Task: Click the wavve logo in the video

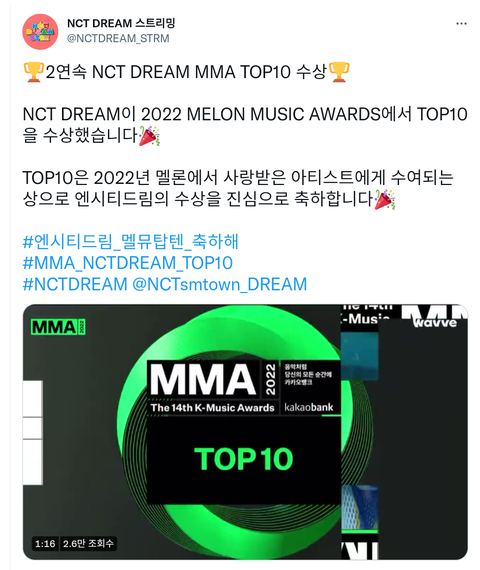Action: pyautogui.click(x=435, y=322)
